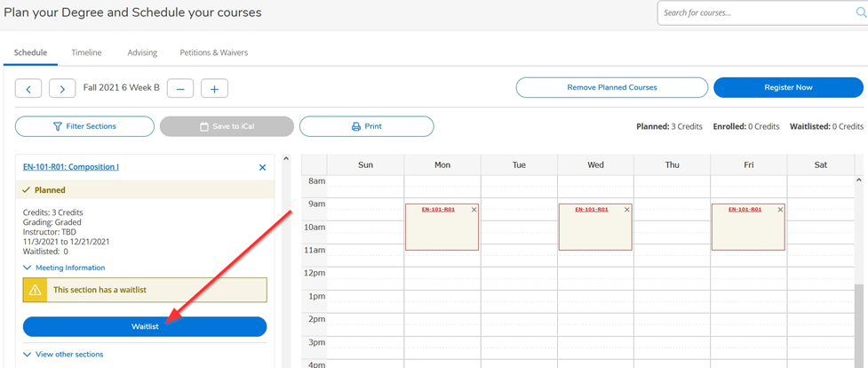Remove EN-101-R01 Composition I with X

[262, 167]
